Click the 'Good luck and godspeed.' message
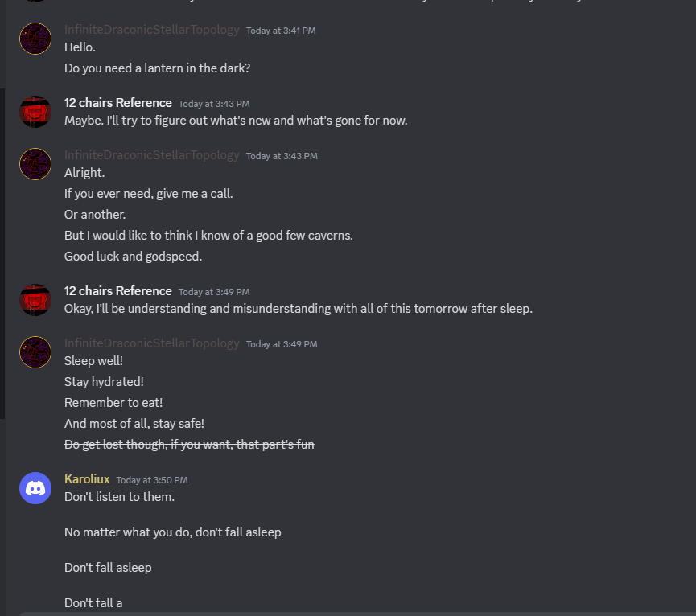696x616 pixels. [133, 257]
